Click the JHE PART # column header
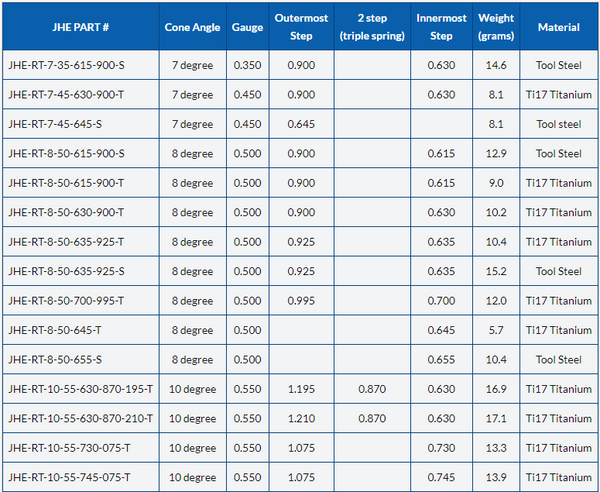The image size is (600, 492). tap(79, 27)
